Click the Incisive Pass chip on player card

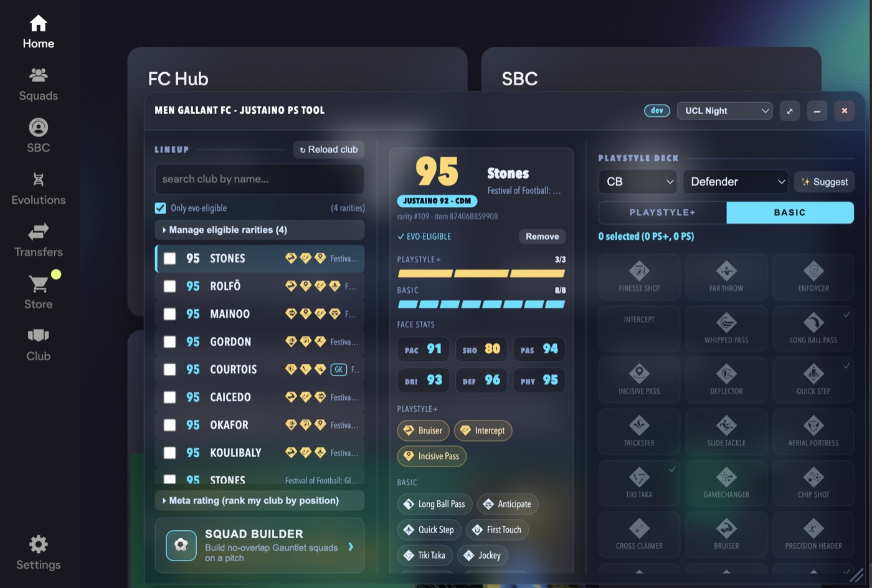tap(432, 457)
